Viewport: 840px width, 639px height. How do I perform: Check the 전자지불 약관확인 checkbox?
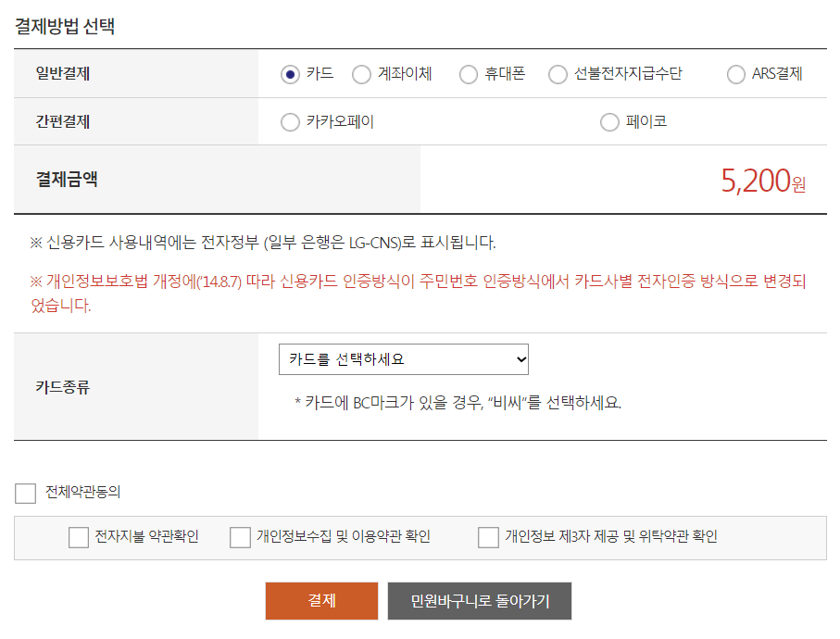point(79,537)
